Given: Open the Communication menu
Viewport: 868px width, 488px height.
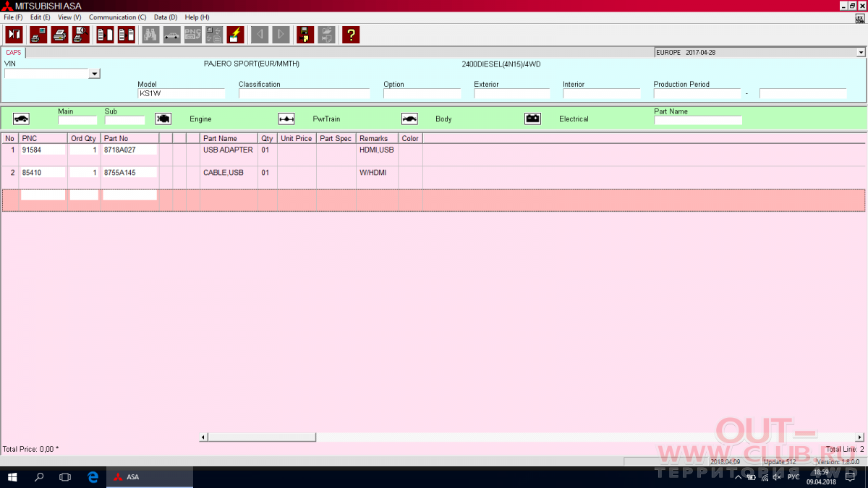Looking at the screenshot, I should click(x=117, y=17).
